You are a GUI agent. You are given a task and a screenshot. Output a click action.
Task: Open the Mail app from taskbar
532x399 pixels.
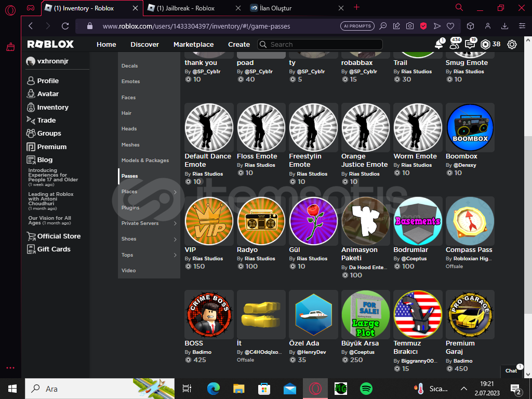pos(290,389)
